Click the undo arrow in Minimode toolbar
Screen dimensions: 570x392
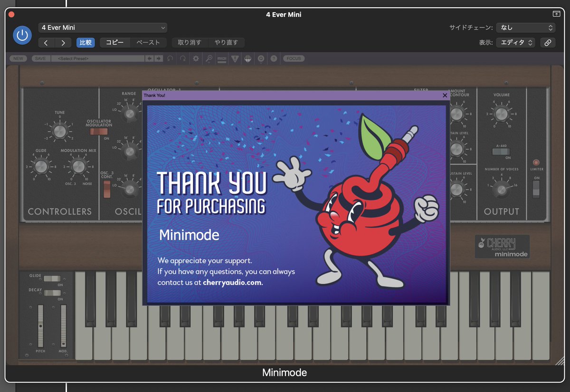pyautogui.click(x=171, y=58)
